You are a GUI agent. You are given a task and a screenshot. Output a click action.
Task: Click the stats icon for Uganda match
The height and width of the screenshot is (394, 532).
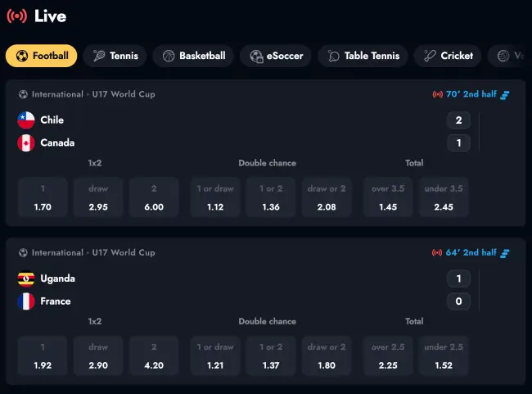tap(505, 252)
